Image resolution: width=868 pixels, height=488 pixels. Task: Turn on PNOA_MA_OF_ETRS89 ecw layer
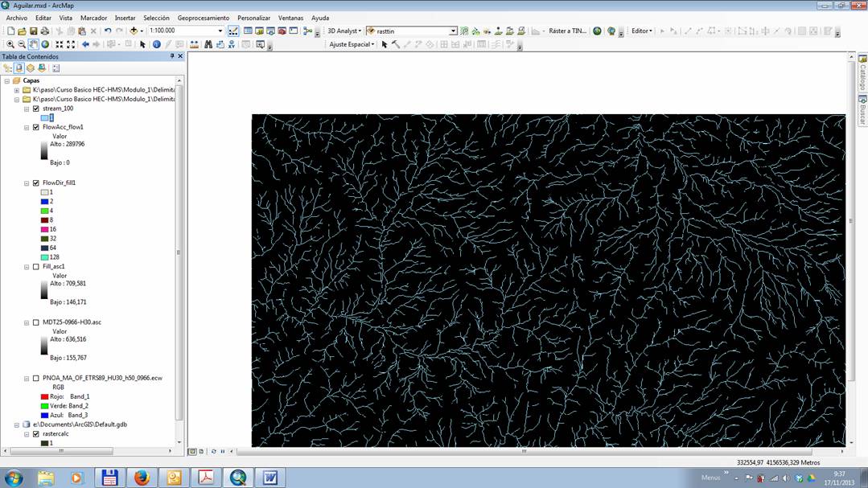pos(36,378)
